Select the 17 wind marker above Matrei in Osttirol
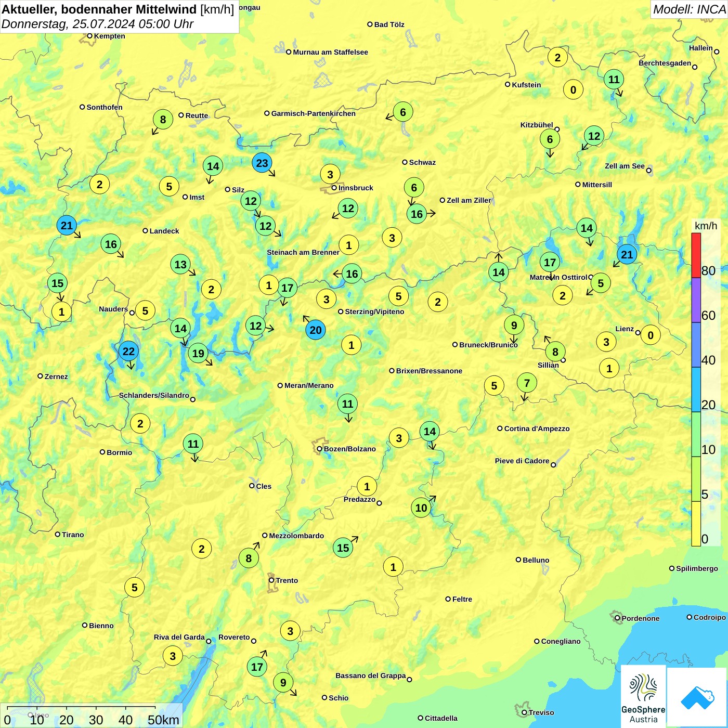Viewport: 728px width, 728px height. [x=550, y=263]
